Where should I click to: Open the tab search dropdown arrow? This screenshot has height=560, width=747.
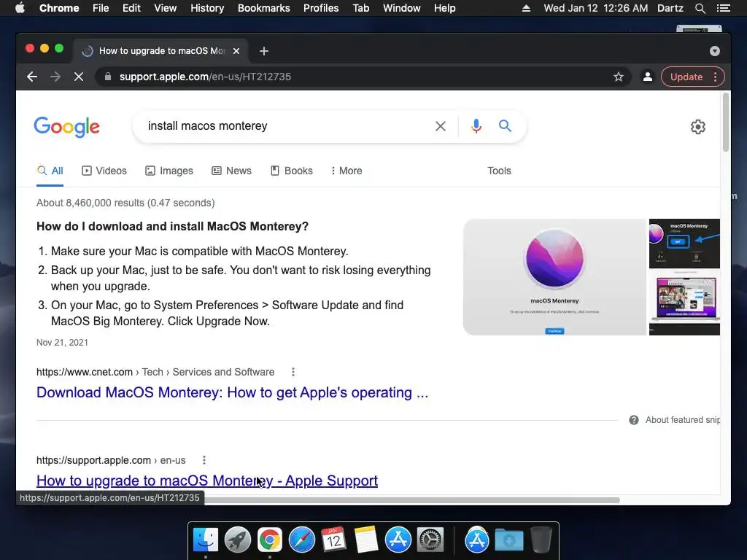[x=715, y=51]
